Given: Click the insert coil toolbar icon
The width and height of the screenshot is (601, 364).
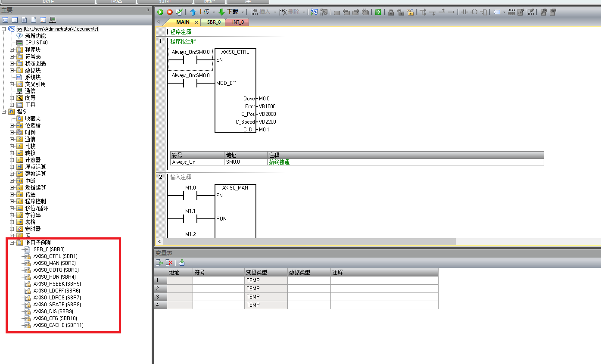Looking at the screenshot, I should [x=474, y=12].
